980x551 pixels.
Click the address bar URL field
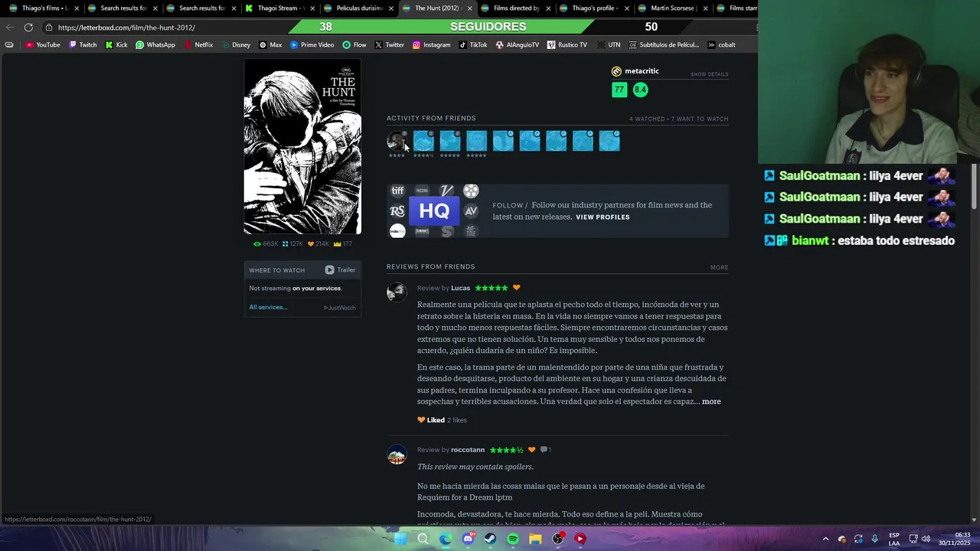[168, 28]
